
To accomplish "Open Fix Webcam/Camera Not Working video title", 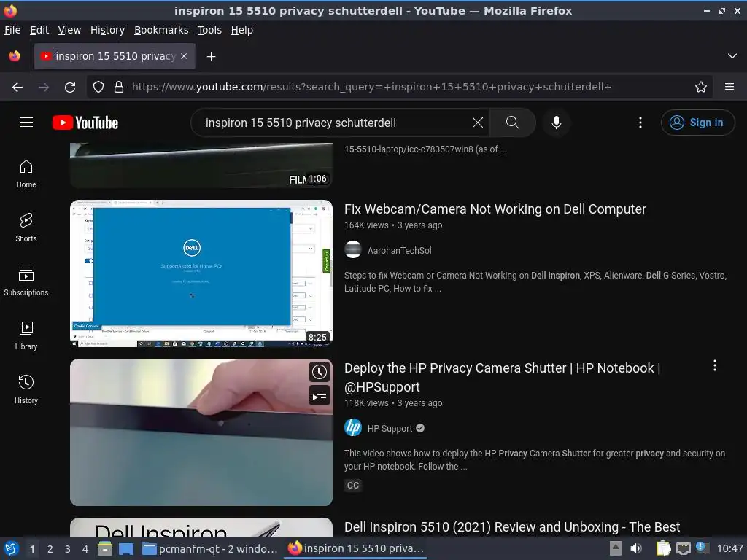I will point(495,209).
